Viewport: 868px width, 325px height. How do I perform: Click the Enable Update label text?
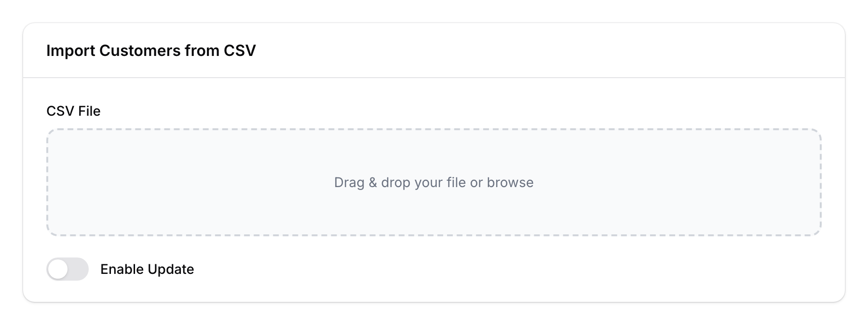coord(147,269)
